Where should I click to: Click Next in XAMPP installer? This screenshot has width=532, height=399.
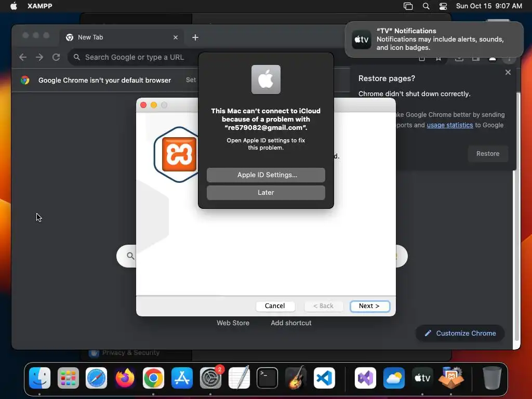tap(369, 306)
